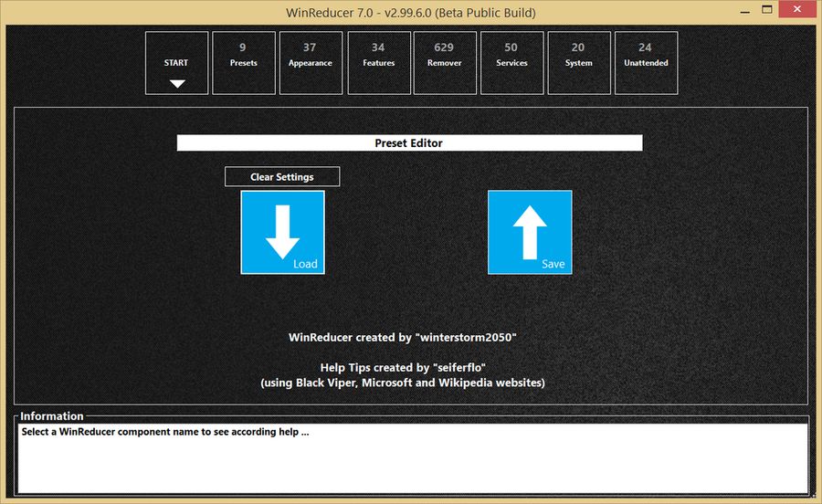Open the Appearance tab
The image size is (822, 504).
[311, 63]
